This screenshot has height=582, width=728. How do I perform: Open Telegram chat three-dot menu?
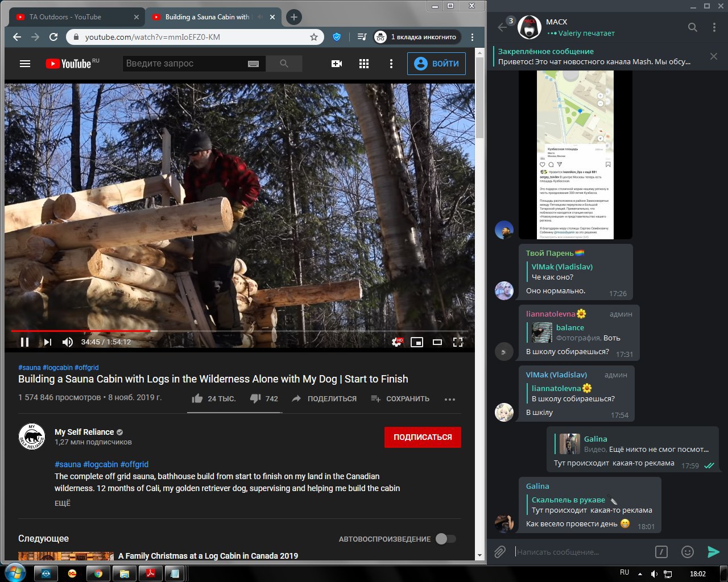(714, 27)
